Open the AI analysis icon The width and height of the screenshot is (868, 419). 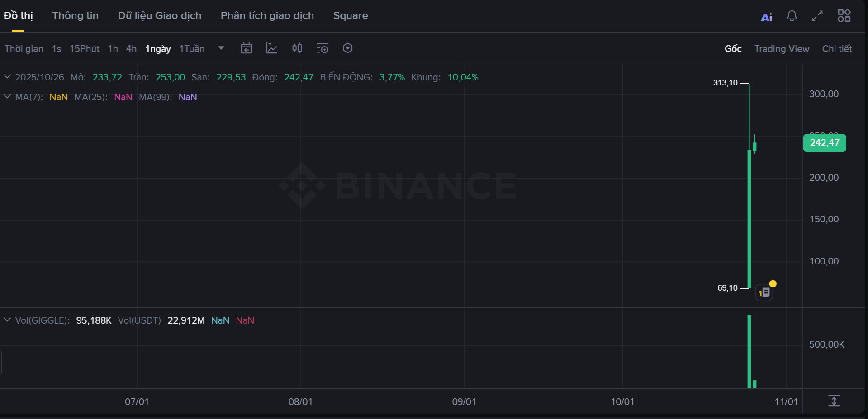[767, 17]
